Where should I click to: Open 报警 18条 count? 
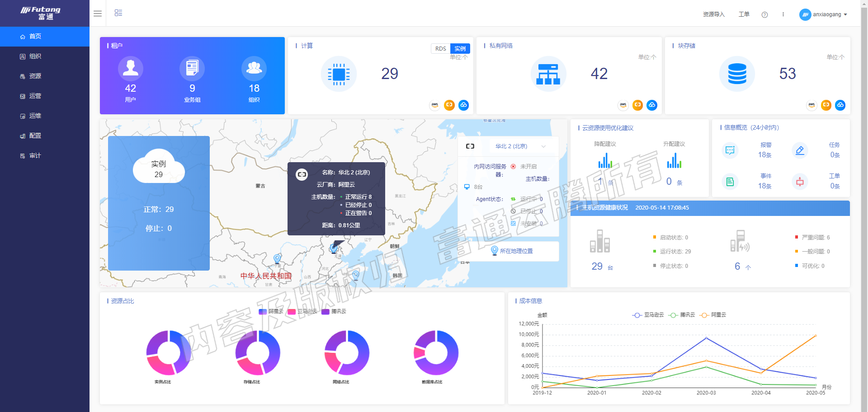tap(765, 155)
